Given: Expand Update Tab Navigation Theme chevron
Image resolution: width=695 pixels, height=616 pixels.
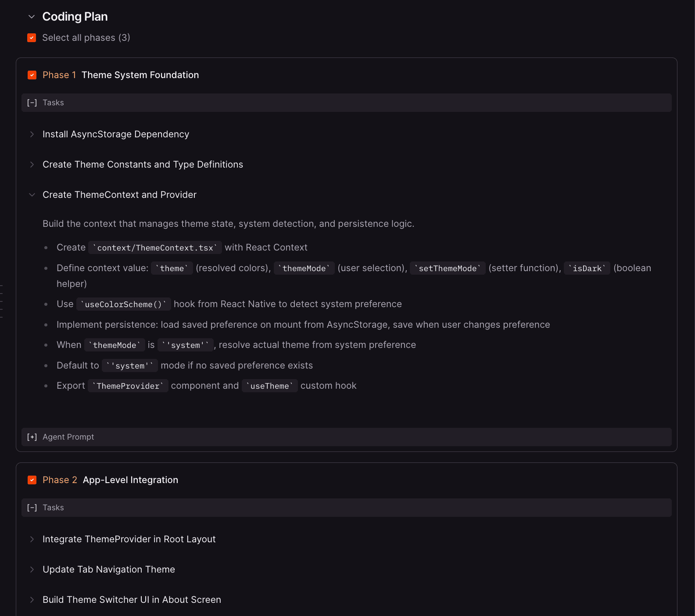Looking at the screenshot, I should tap(32, 569).
